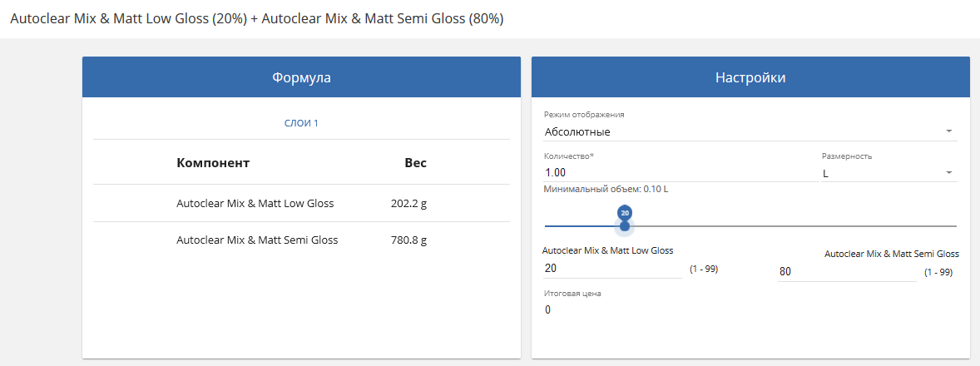Open the Размерность dropdown arrow next to L

pos(948,172)
